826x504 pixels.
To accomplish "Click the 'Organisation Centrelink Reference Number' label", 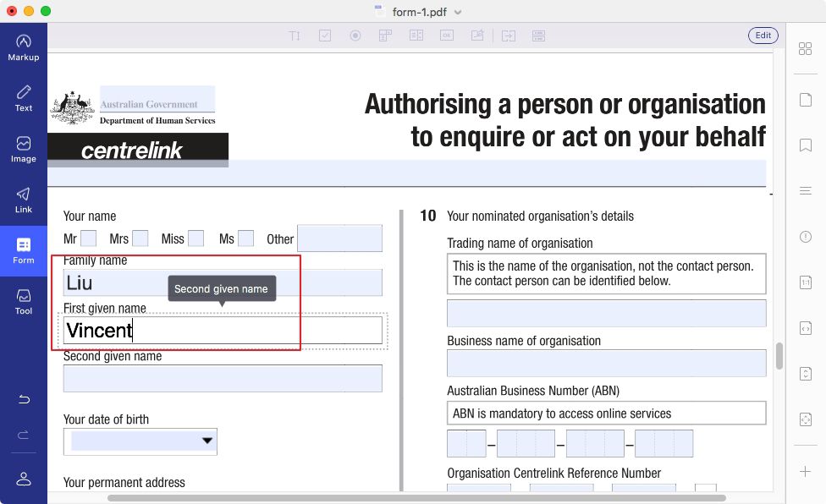I will (553, 473).
